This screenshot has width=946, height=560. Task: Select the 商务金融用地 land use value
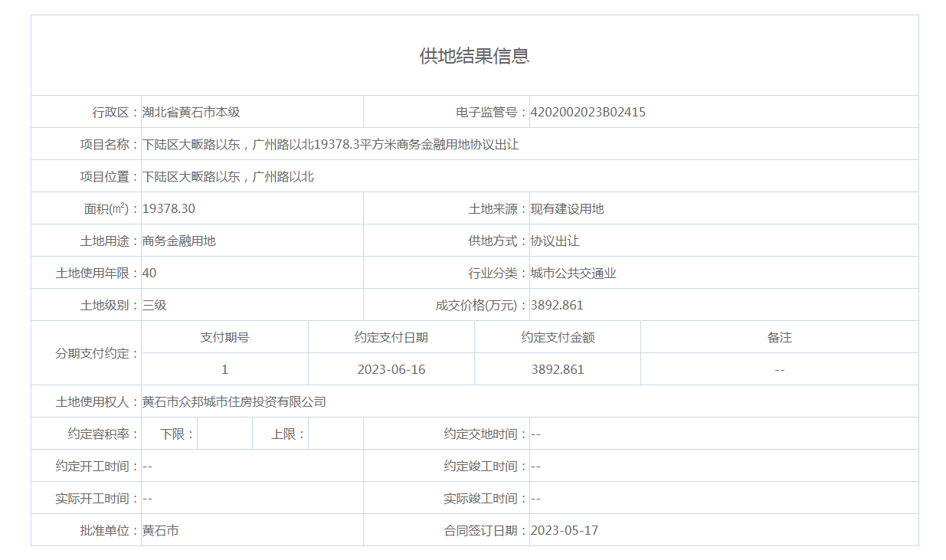(179, 241)
